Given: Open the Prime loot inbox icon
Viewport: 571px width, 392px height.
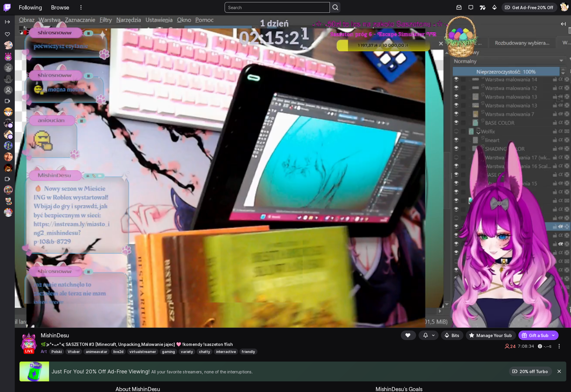Looking at the screenshot, I should point(459,7).
